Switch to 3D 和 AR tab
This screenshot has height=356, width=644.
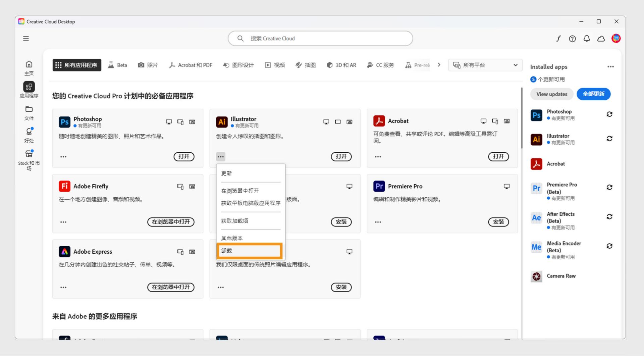(341, 65)
